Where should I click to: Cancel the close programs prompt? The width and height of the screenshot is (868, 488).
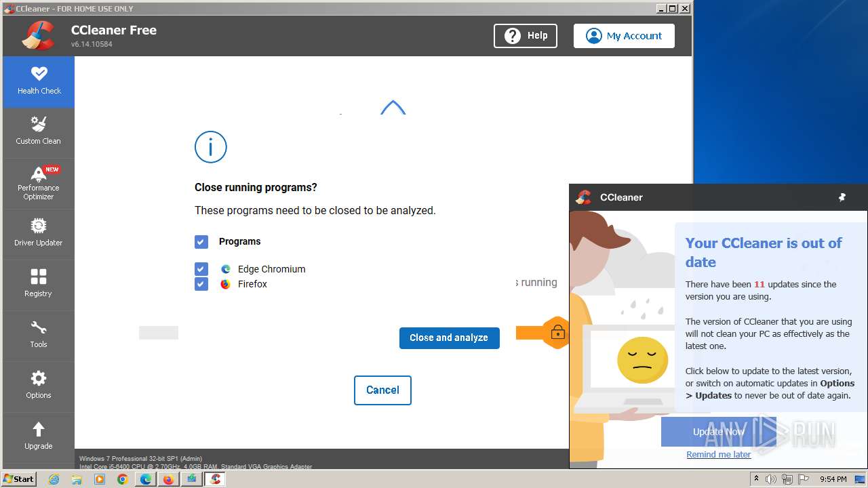point(382,390)
